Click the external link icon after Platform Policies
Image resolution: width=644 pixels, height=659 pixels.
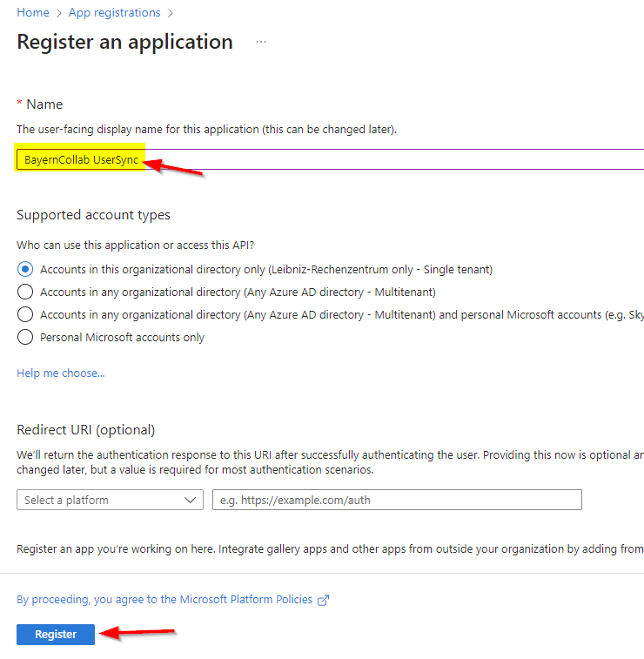(324, 600)
